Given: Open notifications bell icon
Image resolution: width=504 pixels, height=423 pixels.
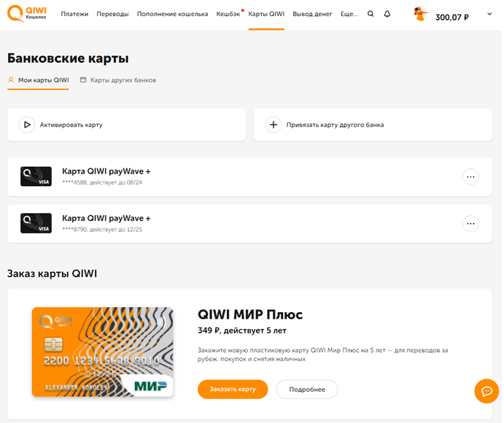Looking at the screenshot, I should click(x=387, y=14).
